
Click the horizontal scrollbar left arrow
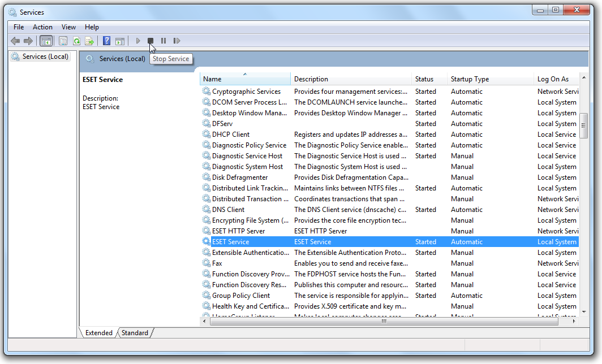click(x=204, y=321)
